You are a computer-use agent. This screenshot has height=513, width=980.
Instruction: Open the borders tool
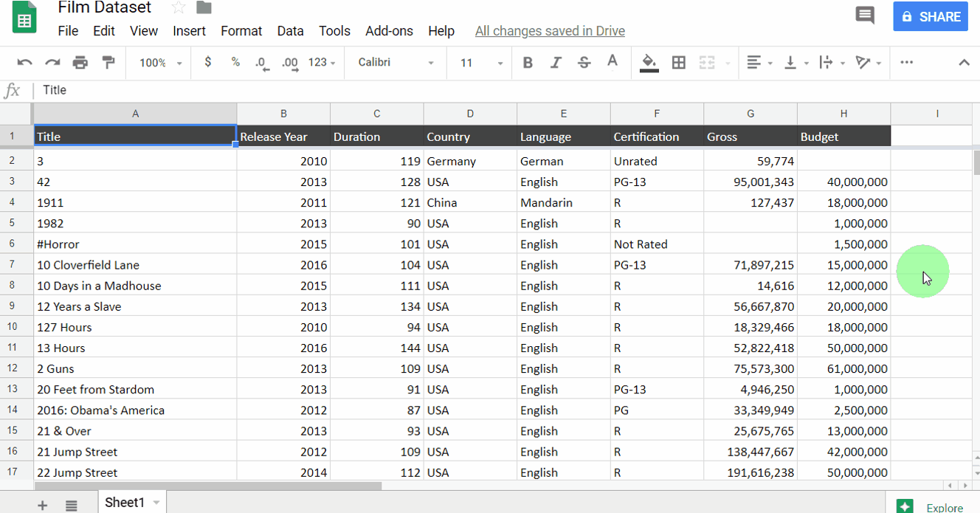(x=679, y=63)
